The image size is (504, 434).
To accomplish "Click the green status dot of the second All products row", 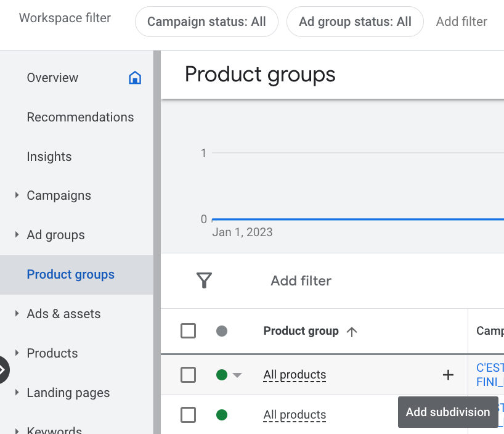I will (222, 415).
